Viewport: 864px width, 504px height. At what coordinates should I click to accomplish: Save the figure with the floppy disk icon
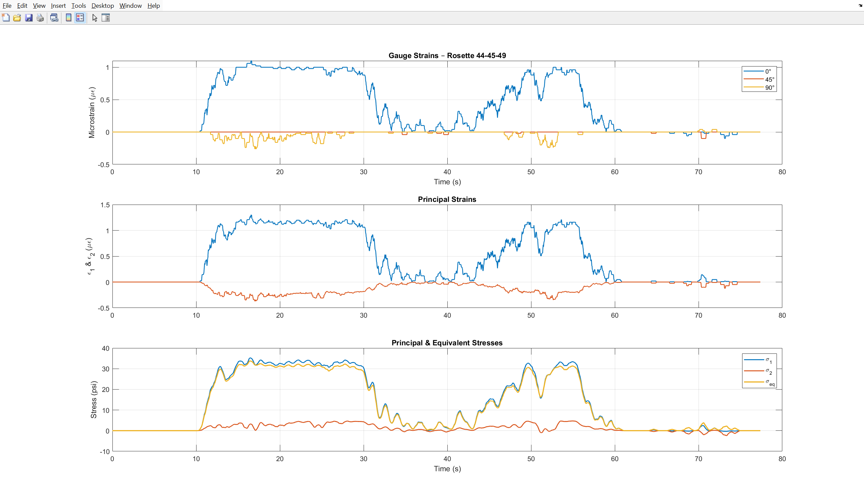(x=29, y=18)
